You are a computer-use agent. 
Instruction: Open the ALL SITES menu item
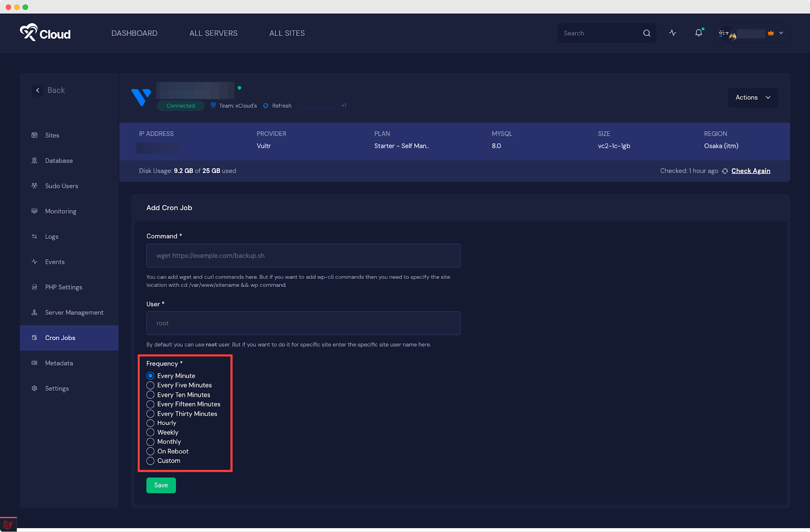tap(287, 33)
